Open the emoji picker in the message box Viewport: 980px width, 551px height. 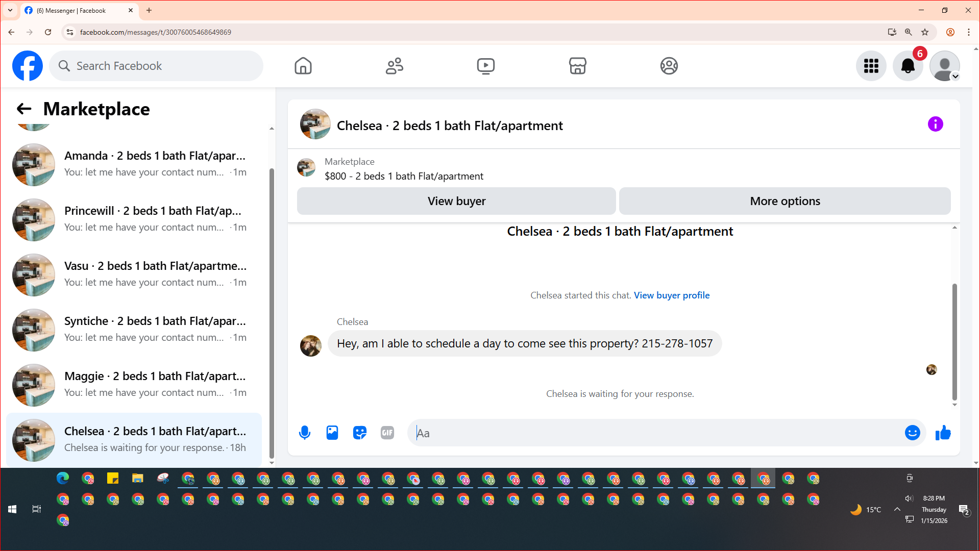tap(912, 433)
